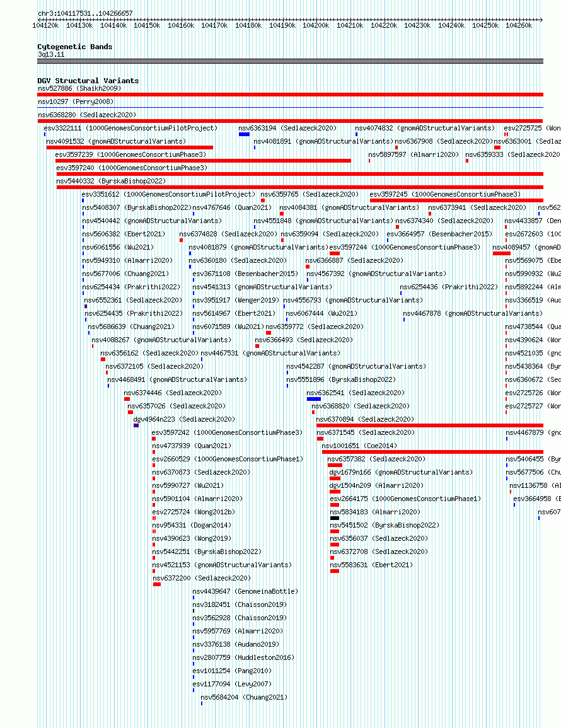
Task: Click the 3q13.11 cytogenetic band bar
Action: point(290,61)
